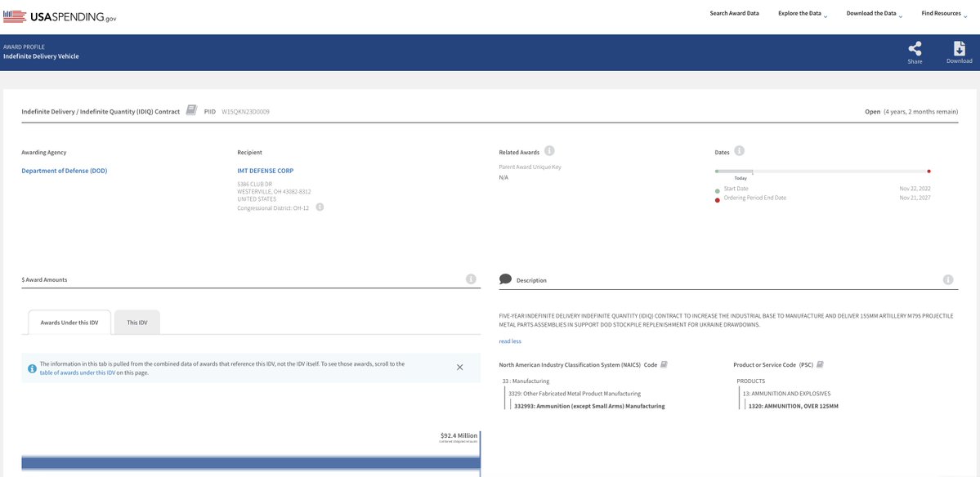Open Department of Defense (DOD) link
Image resolution: width=980 pixels, height=477 pixels.
pos(65,171)
